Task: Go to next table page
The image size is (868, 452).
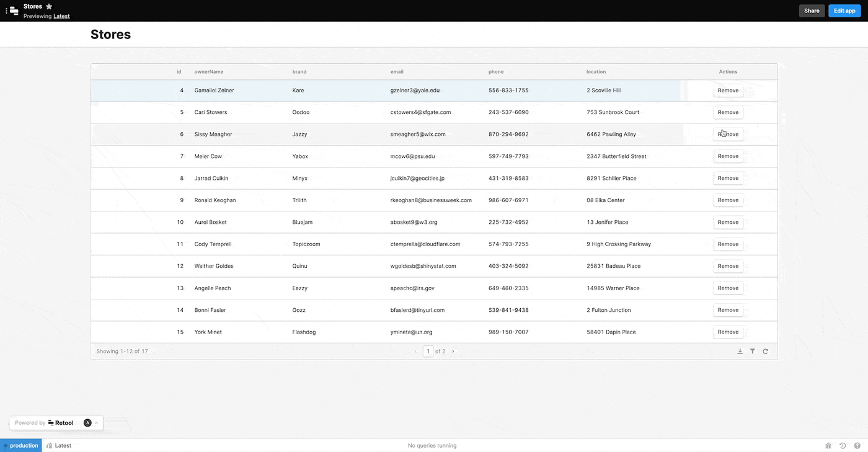Action: (x=453, y=352)
